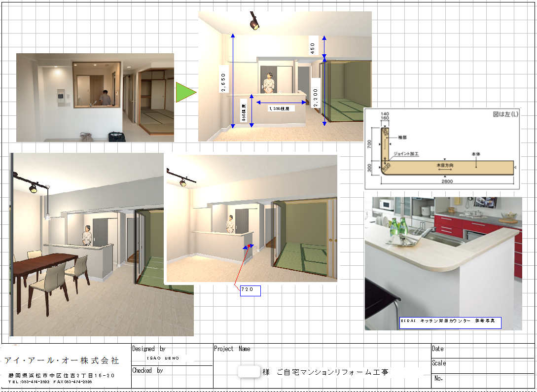Click the "Date" field in title block
Screen dimensions: 537x392
438,349
